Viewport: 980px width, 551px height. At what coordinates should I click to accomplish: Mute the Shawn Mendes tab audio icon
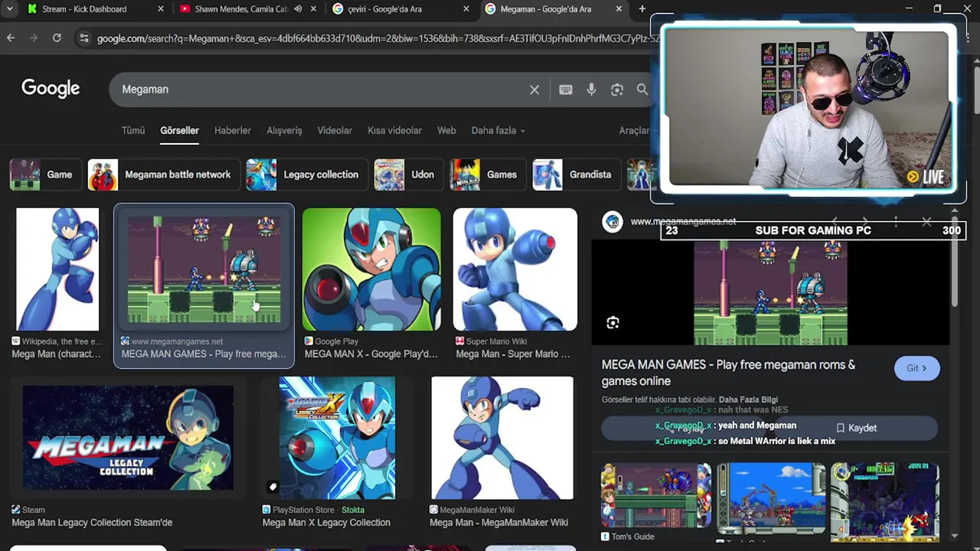(298, 9)
